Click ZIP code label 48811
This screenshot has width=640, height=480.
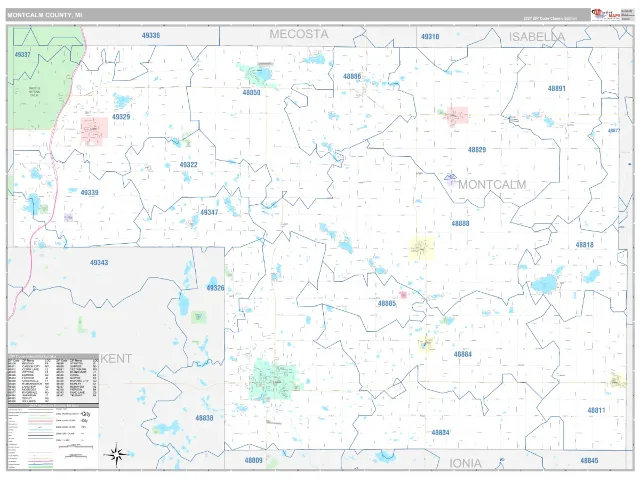click(596, 410)
